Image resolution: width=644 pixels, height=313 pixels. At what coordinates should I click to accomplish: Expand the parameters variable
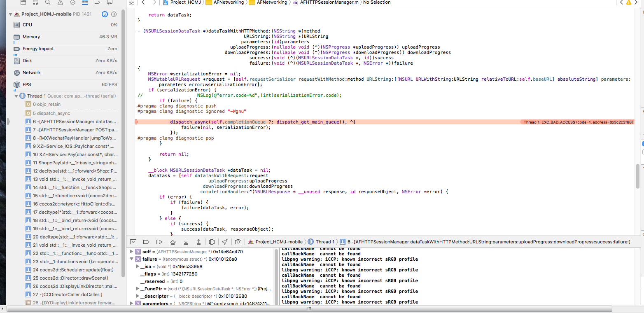point(132,304)
